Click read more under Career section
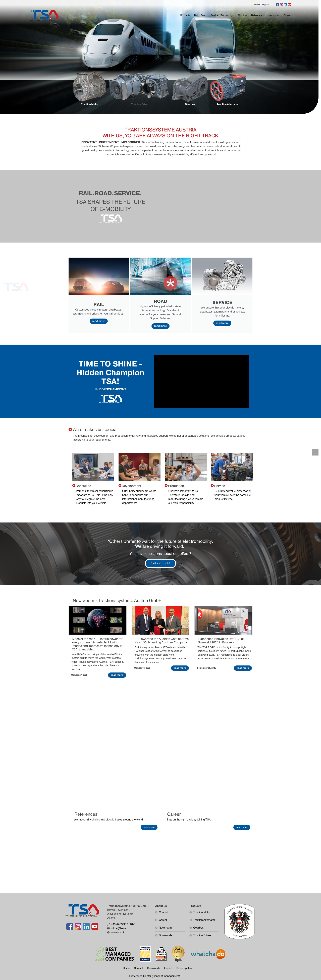 point(242,827)
